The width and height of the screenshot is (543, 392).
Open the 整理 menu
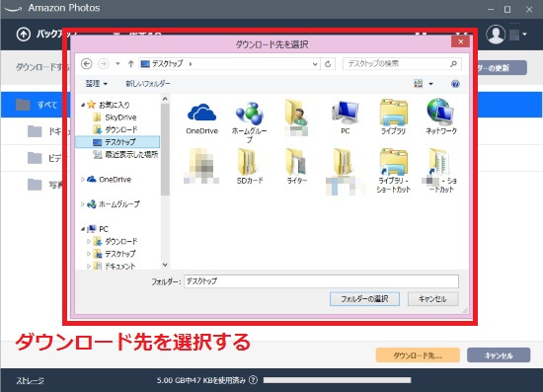tap(97, 84)
